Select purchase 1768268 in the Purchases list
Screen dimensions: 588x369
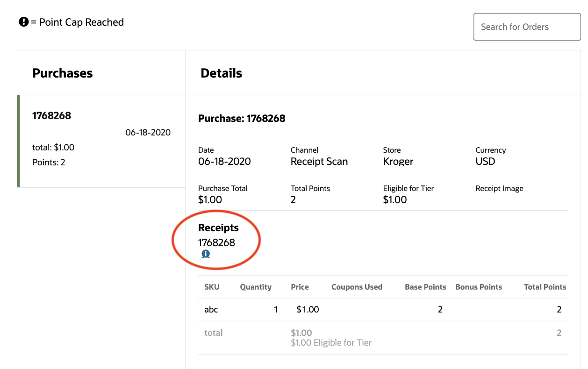[x=101, y=141]
